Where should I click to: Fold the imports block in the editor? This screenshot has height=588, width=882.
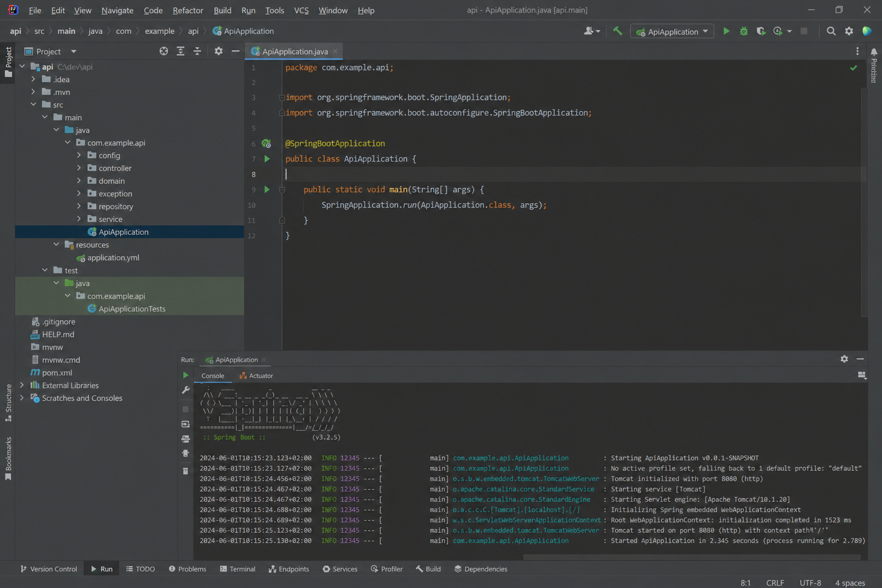[x=282, y=98]
